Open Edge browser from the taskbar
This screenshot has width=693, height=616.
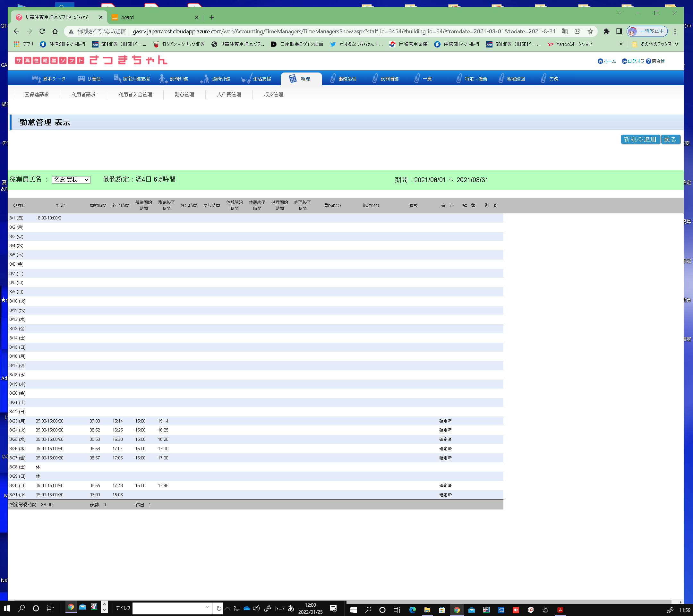(x=412, y=610)
